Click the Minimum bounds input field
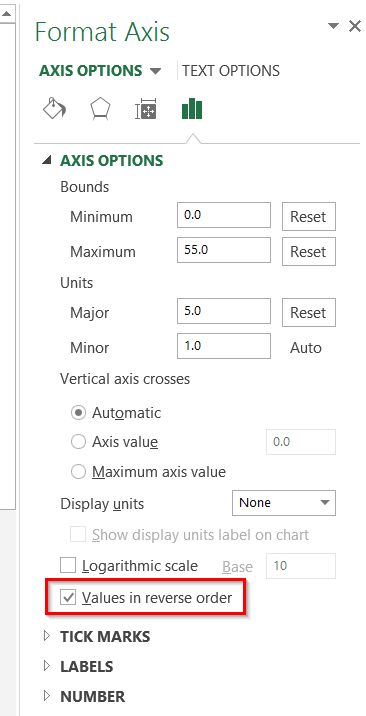The image size is (366, 716). 224,215
